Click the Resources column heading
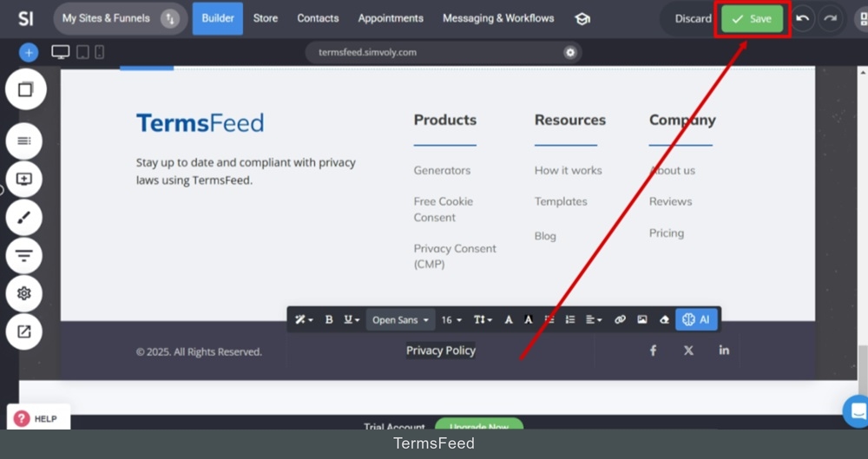Screen dimensions: 868x459 click(x=570, y=120)
